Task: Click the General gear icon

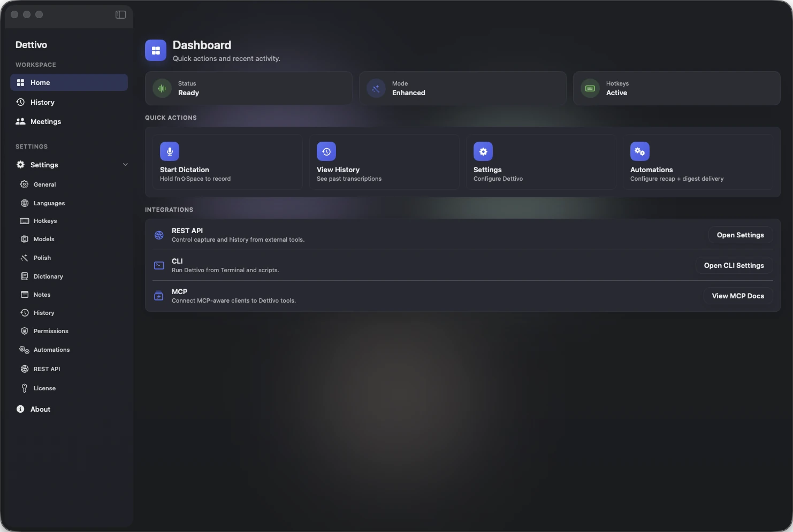Action: [24, 184]
